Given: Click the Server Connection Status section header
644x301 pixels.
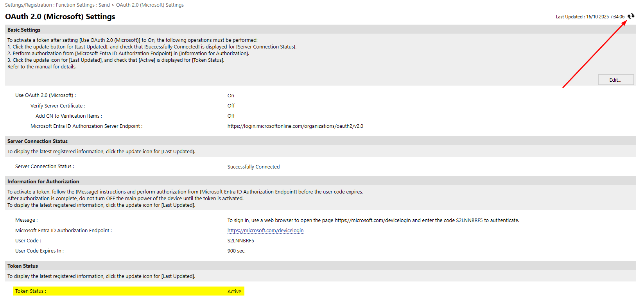Looking at the screenshot, I should click(x=38, y=141).
